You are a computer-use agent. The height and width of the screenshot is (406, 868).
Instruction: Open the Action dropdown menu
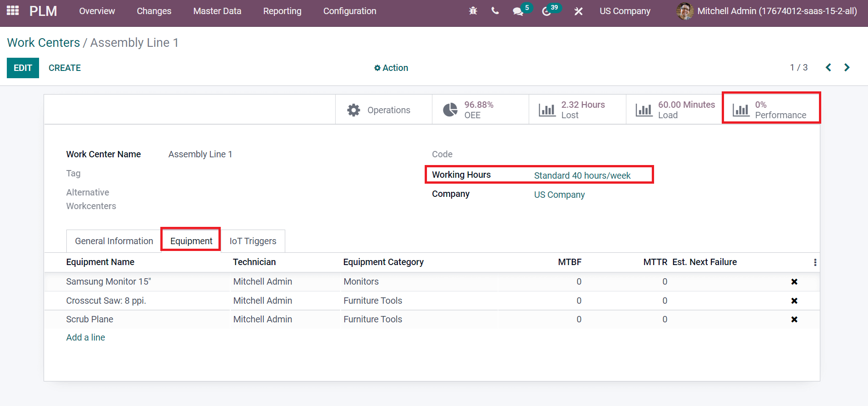[391, 68]
